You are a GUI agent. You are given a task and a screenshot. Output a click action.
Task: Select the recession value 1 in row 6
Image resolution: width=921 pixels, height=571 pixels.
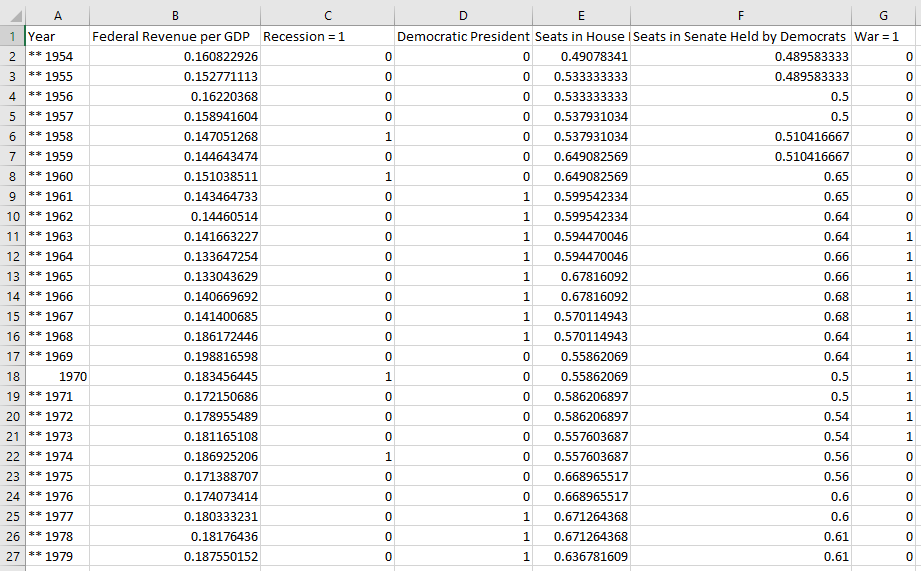(x=328, y=136)
